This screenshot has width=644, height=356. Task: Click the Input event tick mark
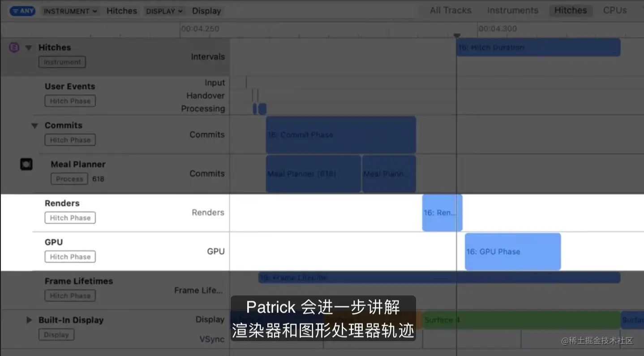click(x=246, y=82)
